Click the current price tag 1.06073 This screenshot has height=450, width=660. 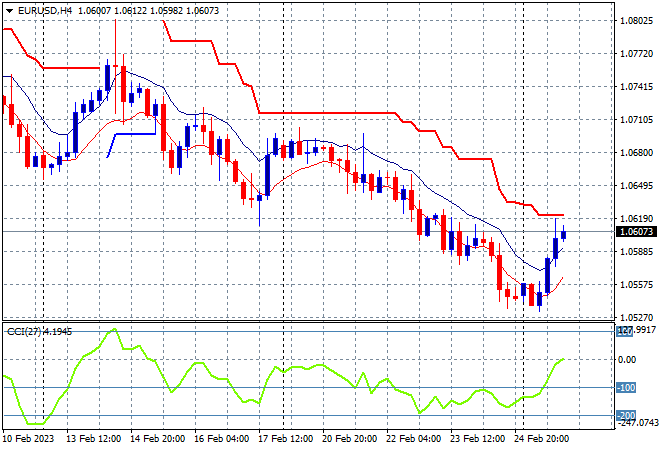point(636,232)
